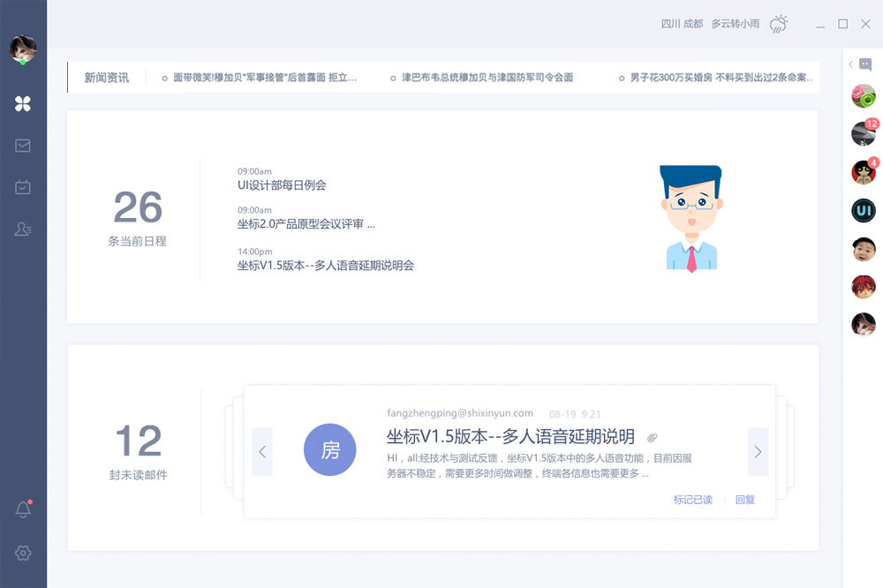Screen dimensions: 883x588
Task: Open the contacts icon in sidebar
Action: coord(23,229)
